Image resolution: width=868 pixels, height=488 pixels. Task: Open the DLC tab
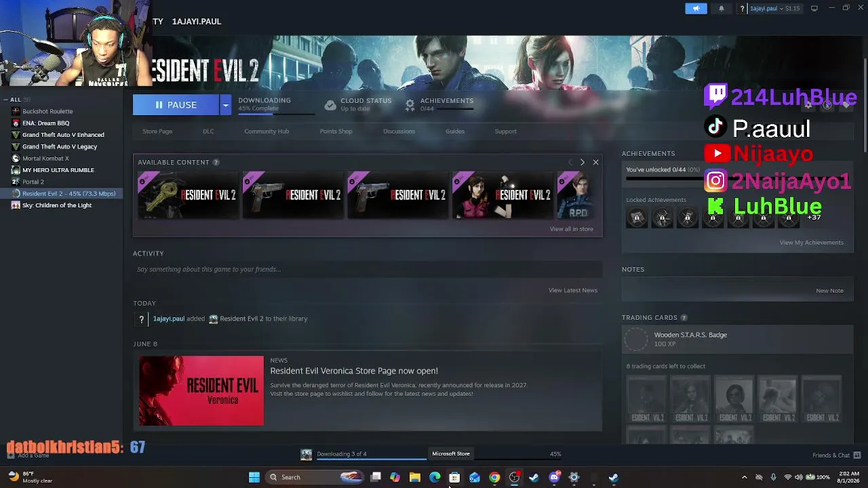click(208, 131)
